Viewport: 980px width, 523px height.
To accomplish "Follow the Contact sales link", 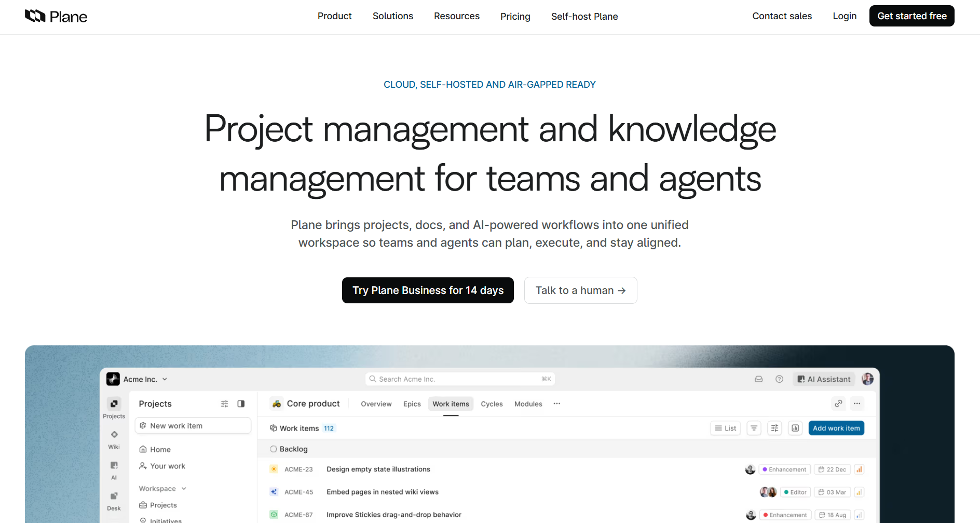I will pyautogui.click(x=782, y=16).
